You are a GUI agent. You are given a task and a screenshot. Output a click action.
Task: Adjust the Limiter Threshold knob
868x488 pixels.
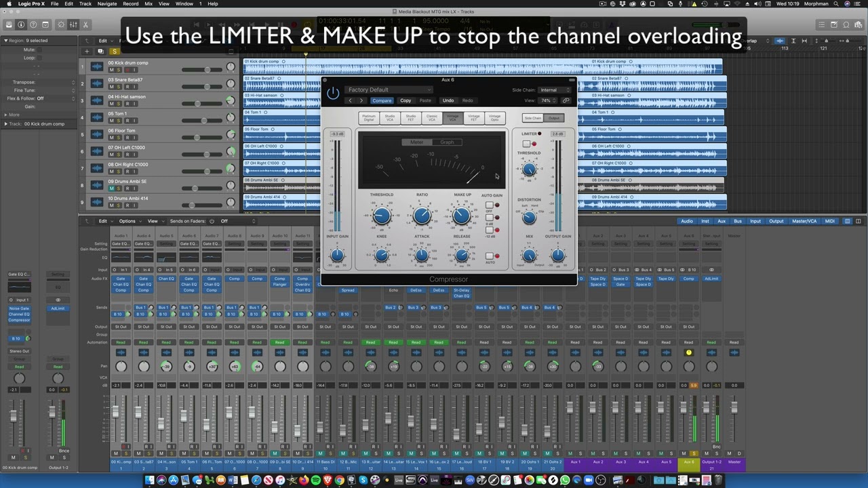click(529, 169)
